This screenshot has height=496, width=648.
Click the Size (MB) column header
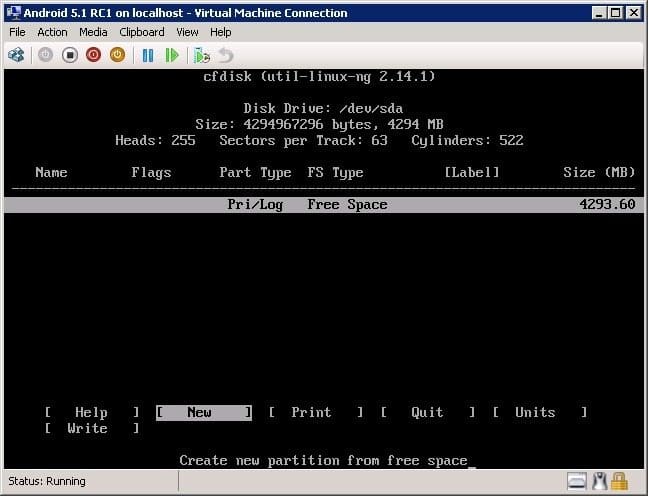coord(599,172)
